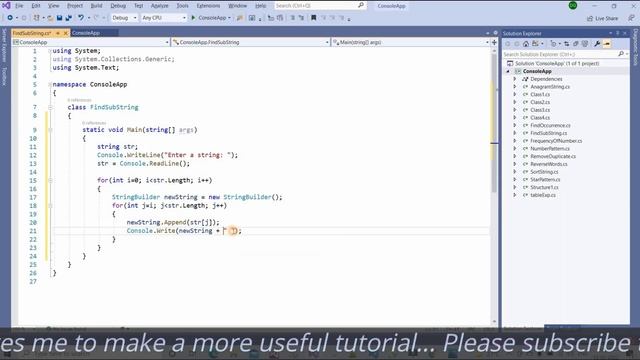
Task: Collapse the outer for loop at line 15
Action: (x=50, y=180)
